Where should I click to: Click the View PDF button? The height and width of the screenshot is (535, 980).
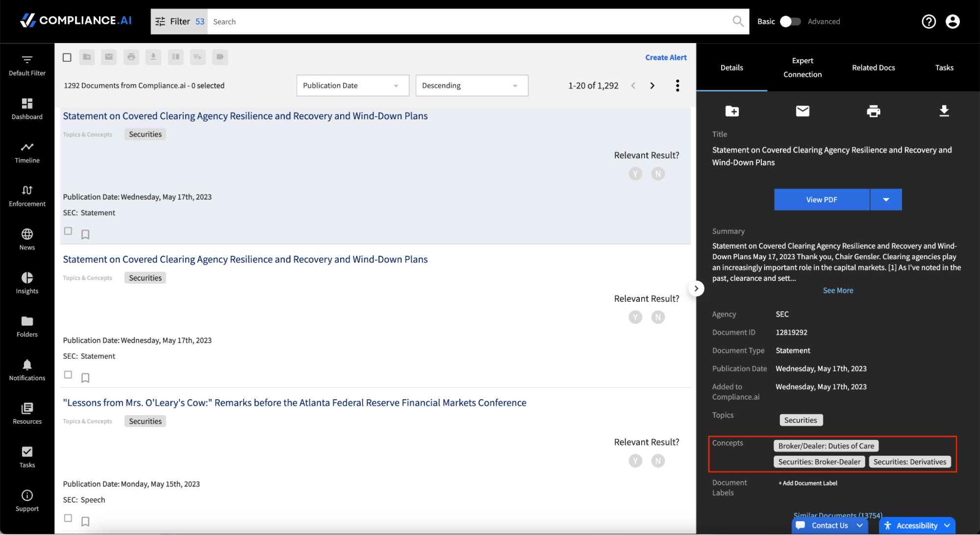click(x=822, y=199)
